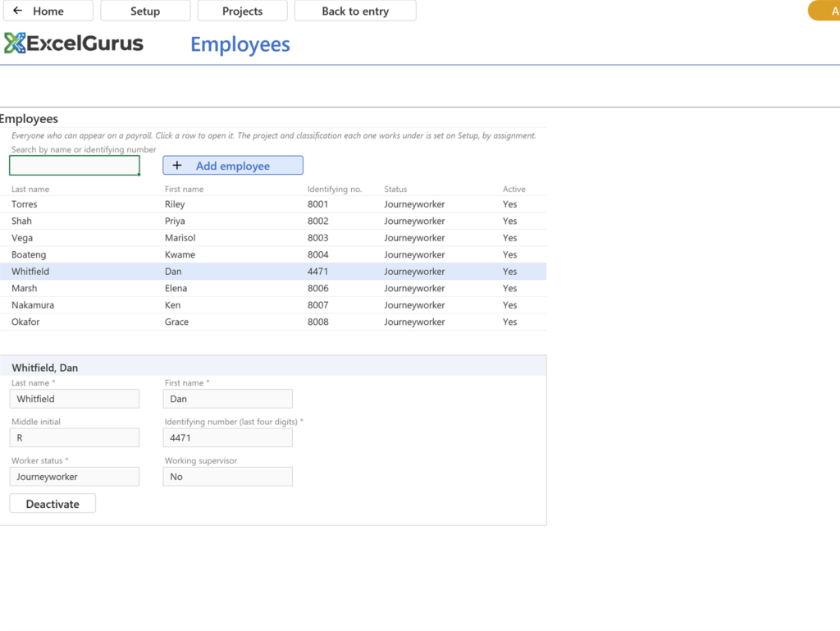
Task: Click the Employees page title
Action: [x=240, y=44]
